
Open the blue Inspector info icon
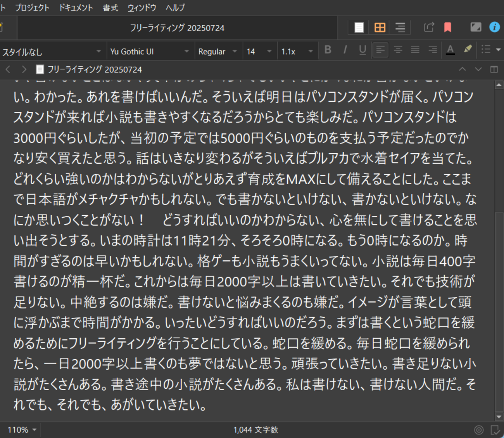[x=494, y=27]
